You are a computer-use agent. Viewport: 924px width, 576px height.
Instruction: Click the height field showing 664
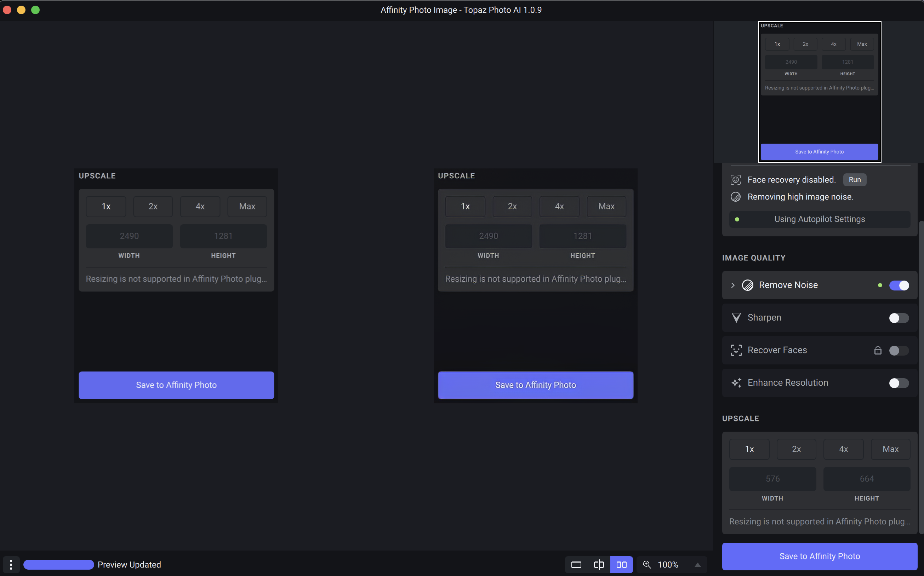[x=866, y=478]
